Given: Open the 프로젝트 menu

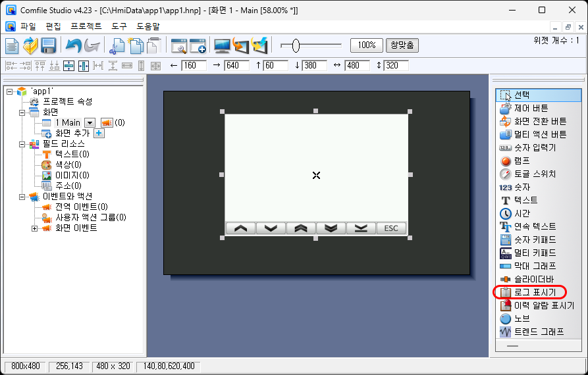Looking at the screenshot, I should (86, 26).
